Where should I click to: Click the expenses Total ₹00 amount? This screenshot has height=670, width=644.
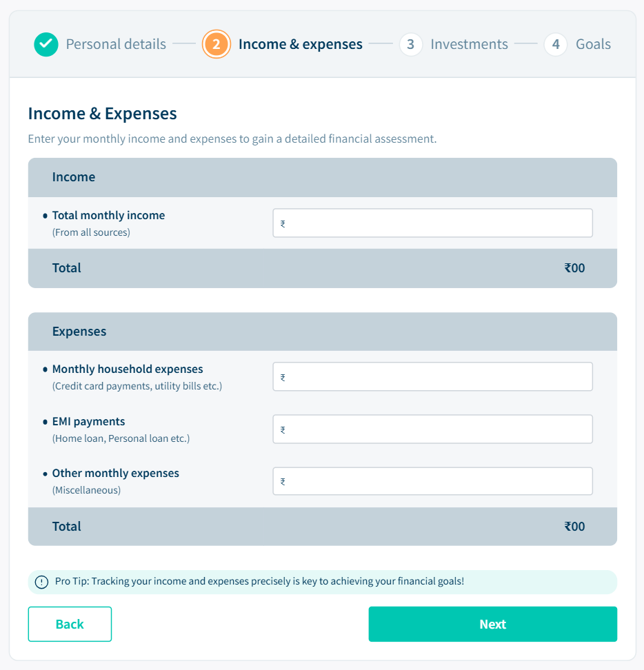pos(574,527)
